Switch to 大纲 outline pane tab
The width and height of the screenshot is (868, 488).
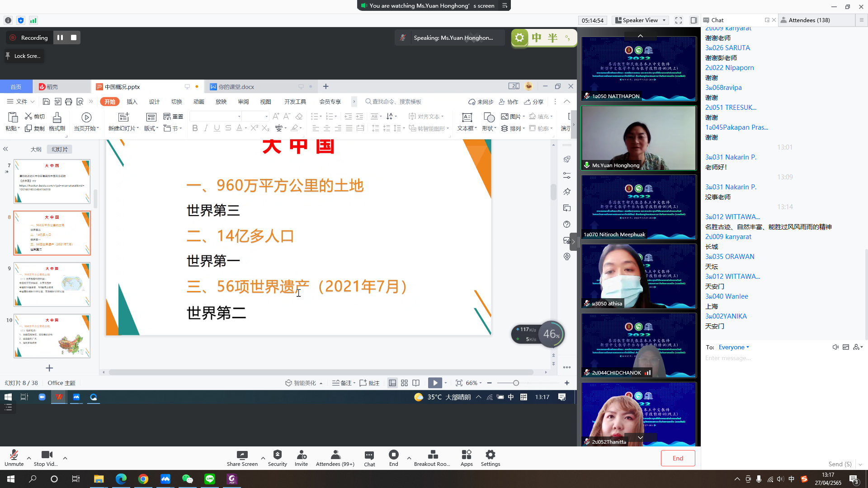[36, 149]
